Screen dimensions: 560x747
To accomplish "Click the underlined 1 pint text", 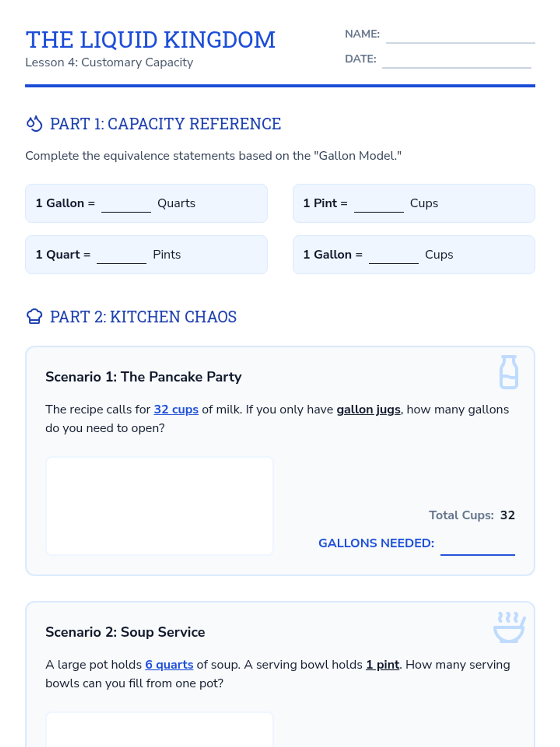I will [382, 664].
